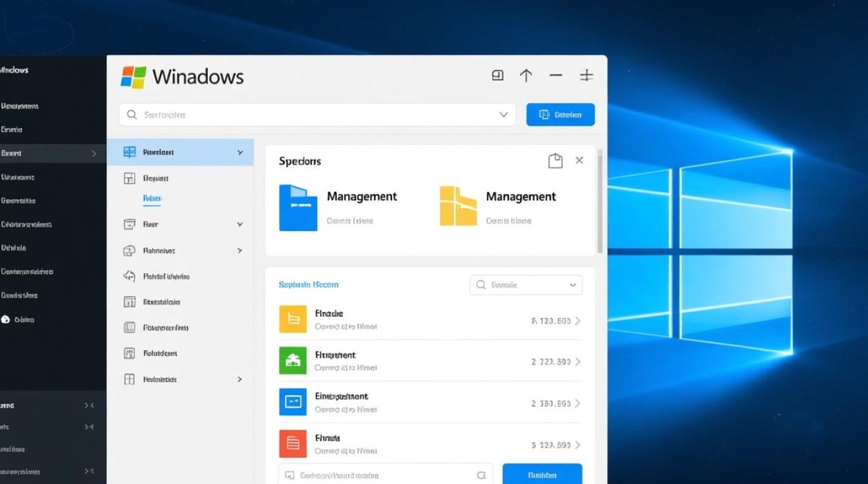The height and width of the screenshot is (484, 868).
Task: Click the blue Entertainment card icon
Action: (x=293, y=401)
